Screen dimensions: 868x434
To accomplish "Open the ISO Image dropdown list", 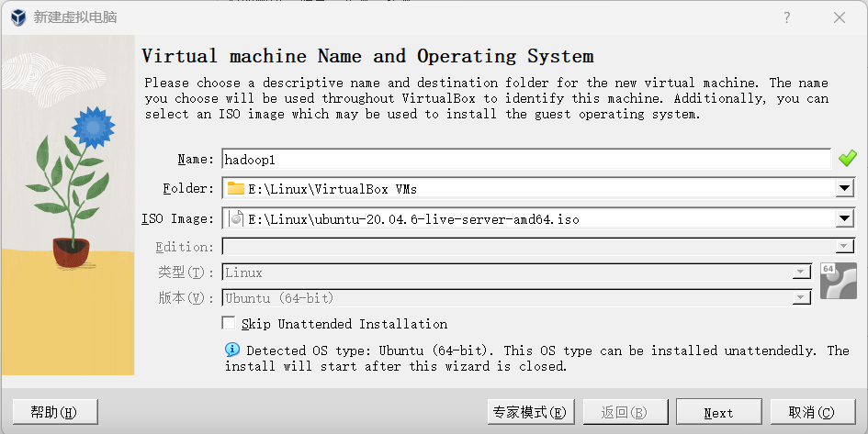I will (x=845, y=218).
